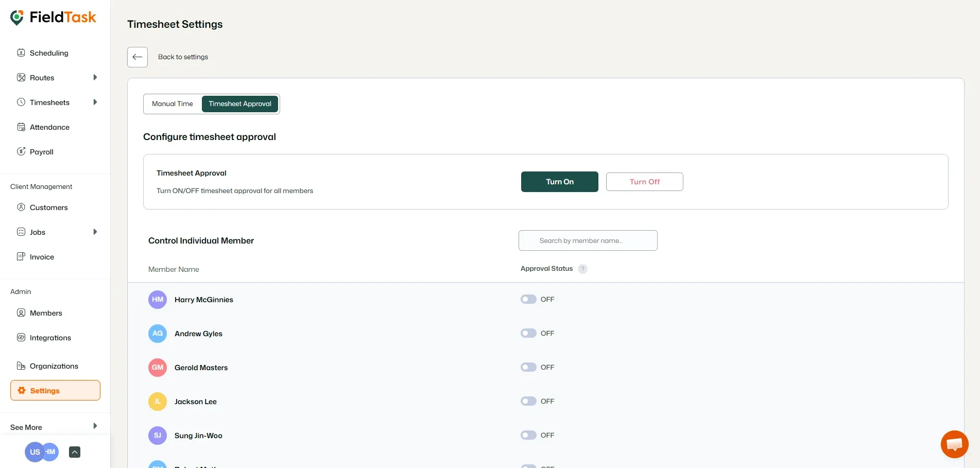
Task: Open the Attendance page
Action: [x=49, y=127]
